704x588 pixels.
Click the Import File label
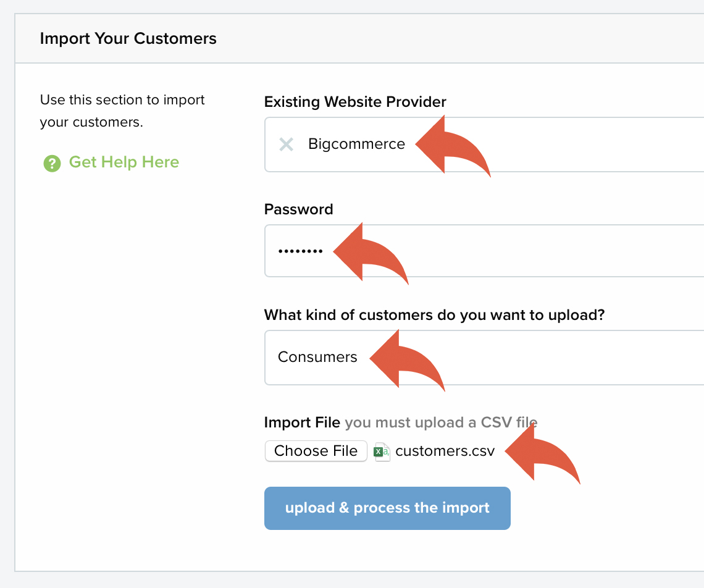302,422
